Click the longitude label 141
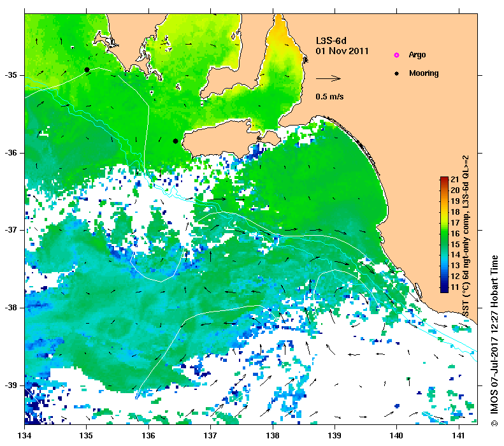The width and height of the screenshot is (504, 446). click(x=459, y=436)
